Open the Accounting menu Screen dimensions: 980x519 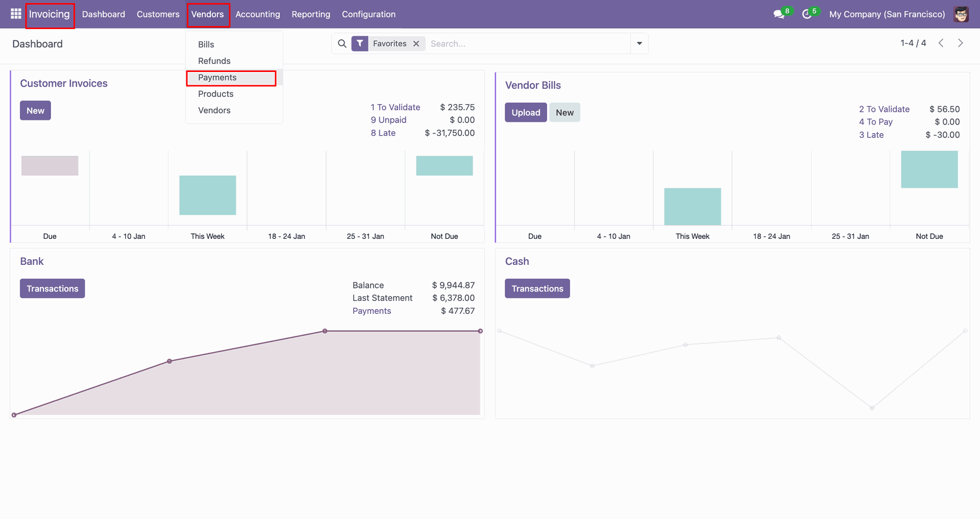tap(257, 14)
